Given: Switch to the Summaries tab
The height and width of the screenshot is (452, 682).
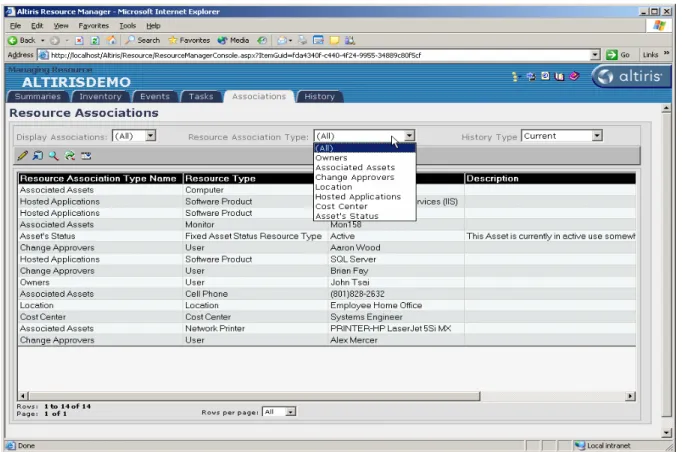Looking at the screenshot, I should (38, 97).
